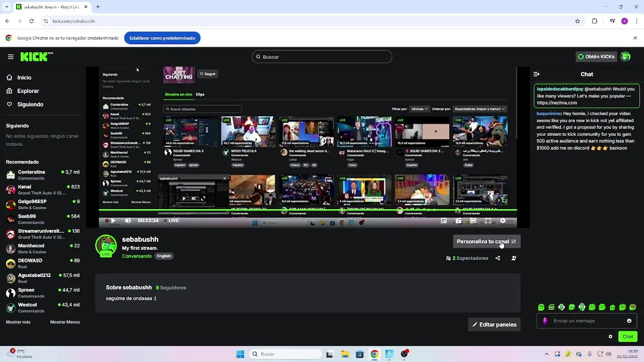Insert the angry square-faced green emote

click(551, 307)
